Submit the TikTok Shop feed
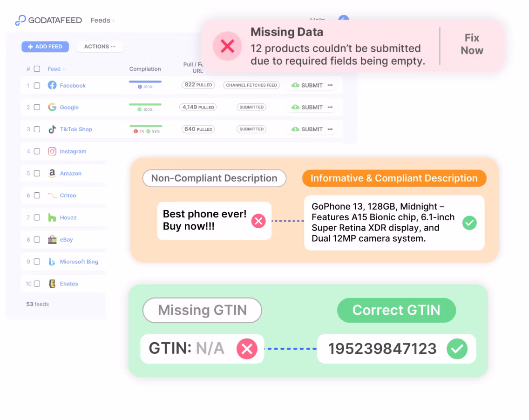This screenshot has width=529, height=420. [x=307, y=129]
